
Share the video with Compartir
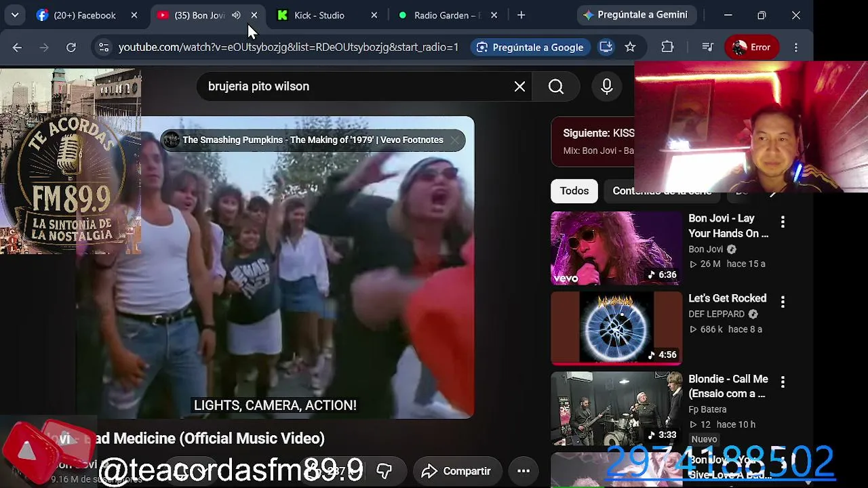tap(456, 471)
